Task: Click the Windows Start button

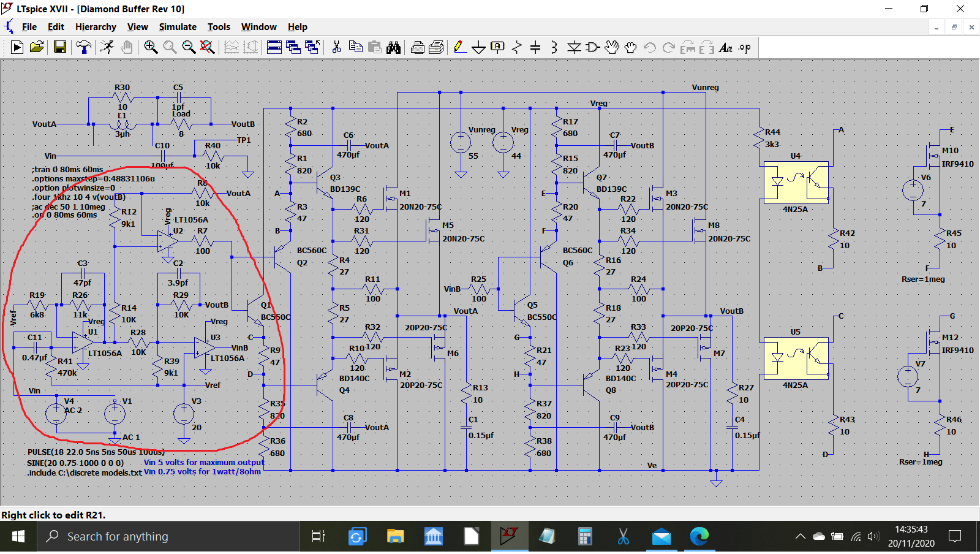Action: pyautogui.click(x=18, y=537)
